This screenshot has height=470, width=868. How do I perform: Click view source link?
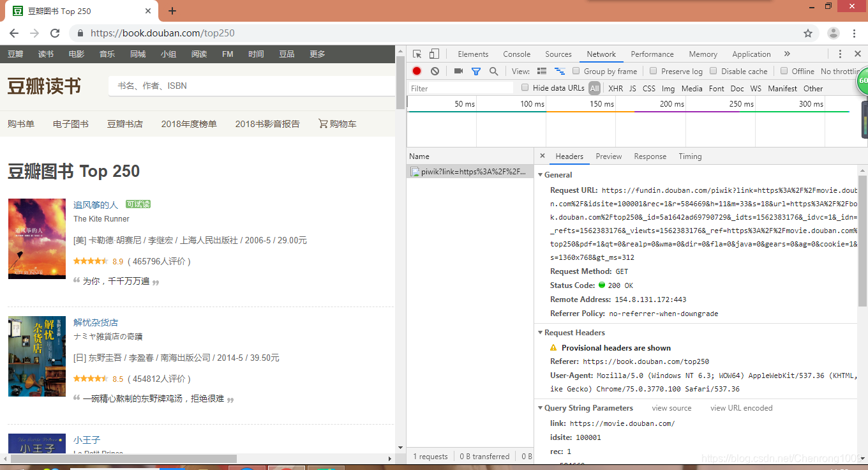pos(671,408)
